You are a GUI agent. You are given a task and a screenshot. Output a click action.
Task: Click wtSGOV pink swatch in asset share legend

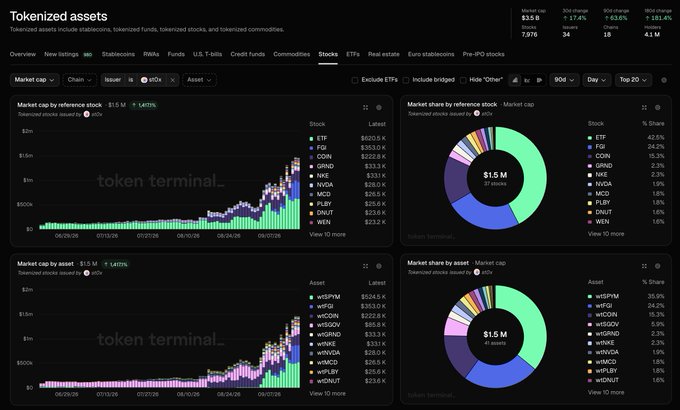tap(590, 325)
